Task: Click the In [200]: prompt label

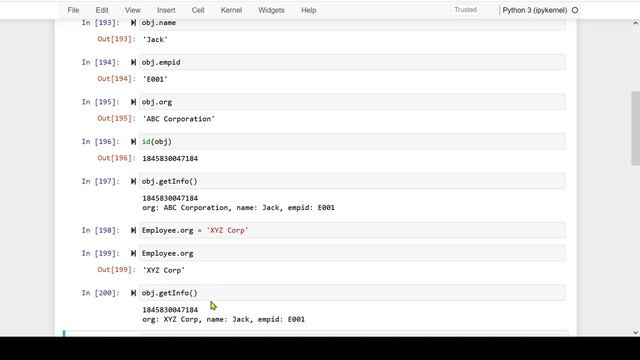Action: click(100, 293)
